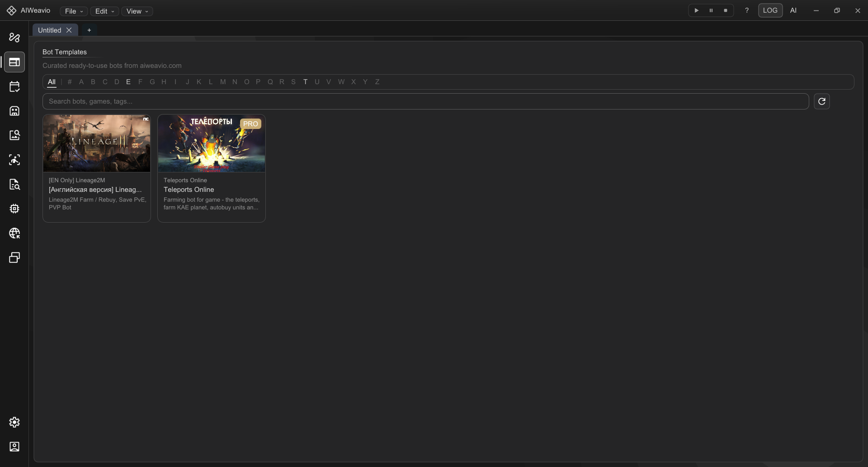Open the CPU chip sidebar icon
Viewport: 868px width, 467px height.
[x=14, y=209]
